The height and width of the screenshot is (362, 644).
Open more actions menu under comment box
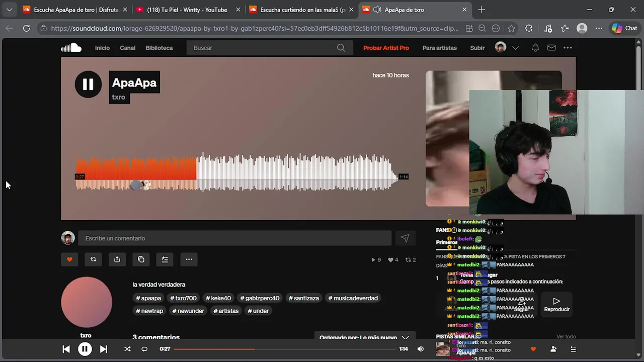coord(189,259)
